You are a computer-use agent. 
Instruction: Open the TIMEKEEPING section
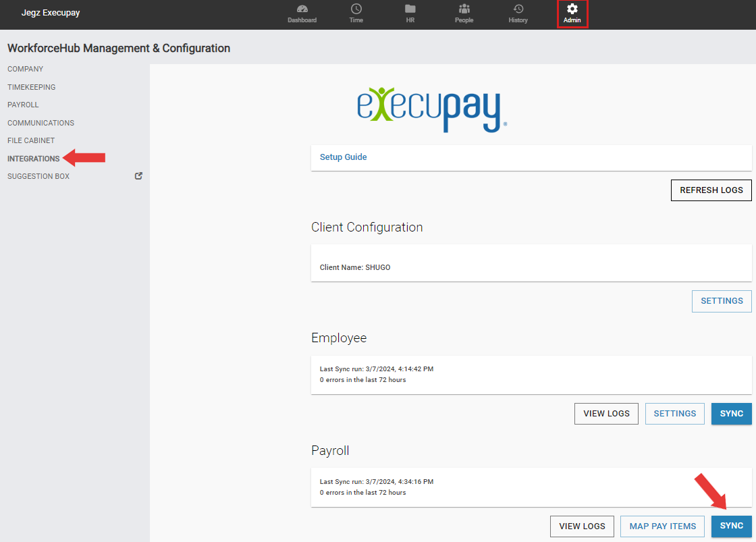click(x=30, y=86)
